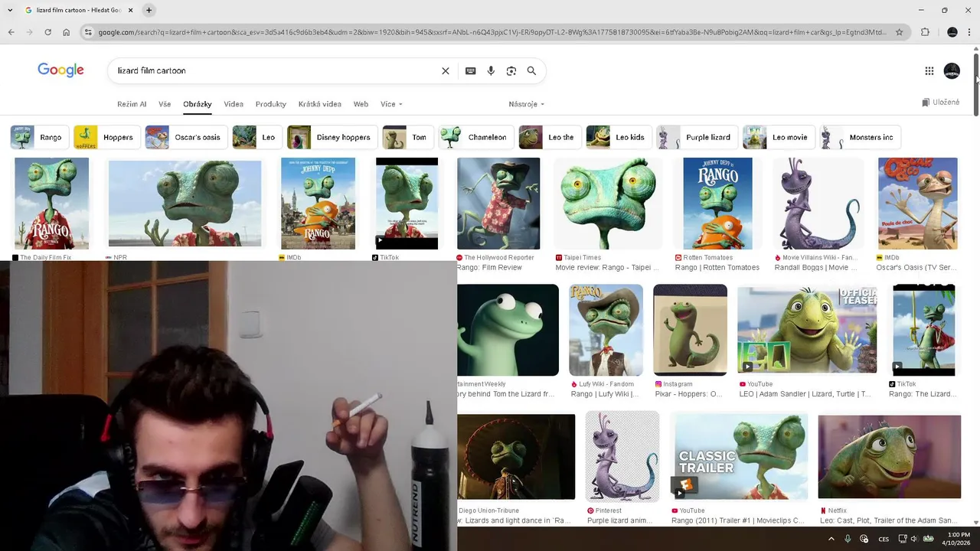The image size is (980, 551).
Task: Click the page vertical scrollbar
Action: click(975, 84)
